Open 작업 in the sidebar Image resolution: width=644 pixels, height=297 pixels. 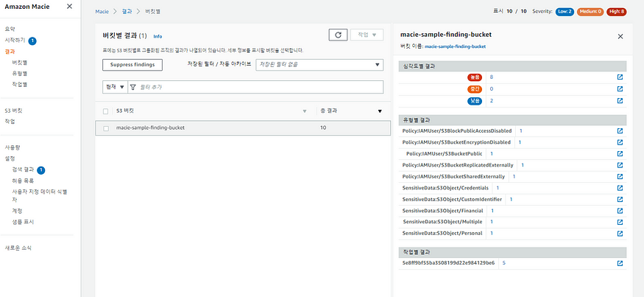pos(10,122)
